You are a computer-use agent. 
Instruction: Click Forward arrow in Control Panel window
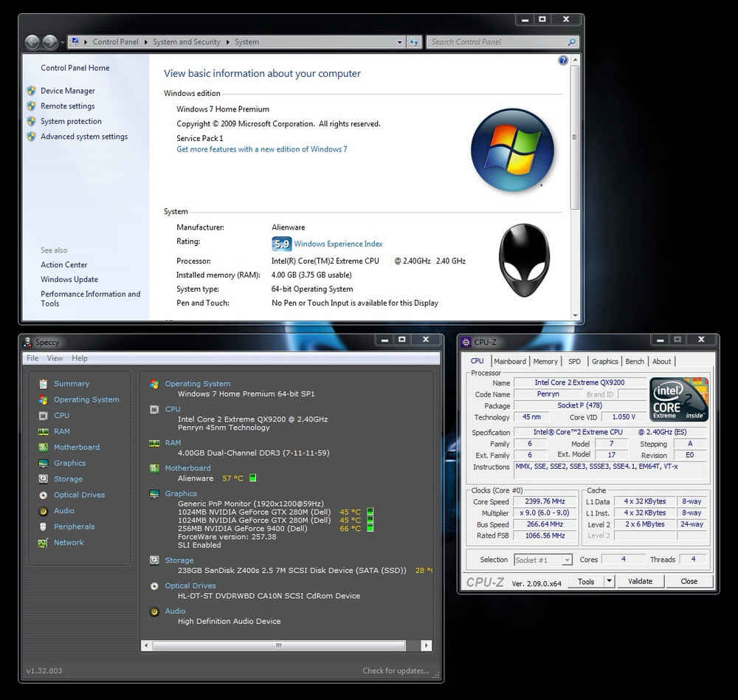[x=50, y=42]
